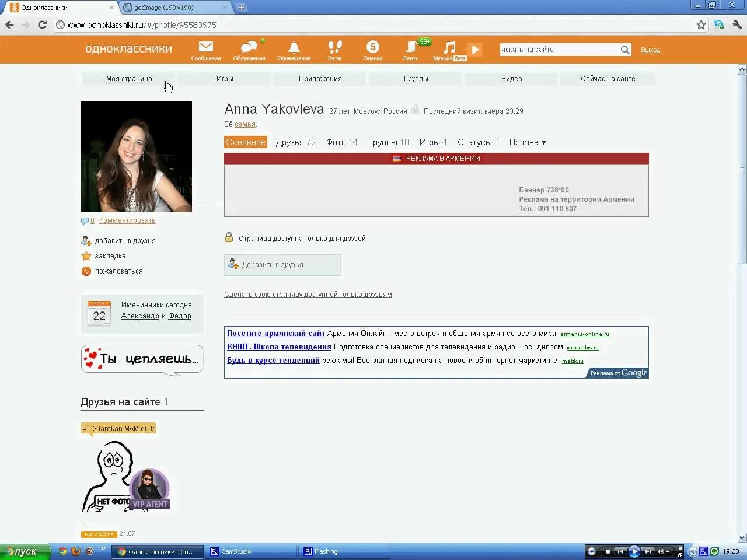747x560 pixels.
Task: Click the search magnifier icon
Action: click(625, 50)
